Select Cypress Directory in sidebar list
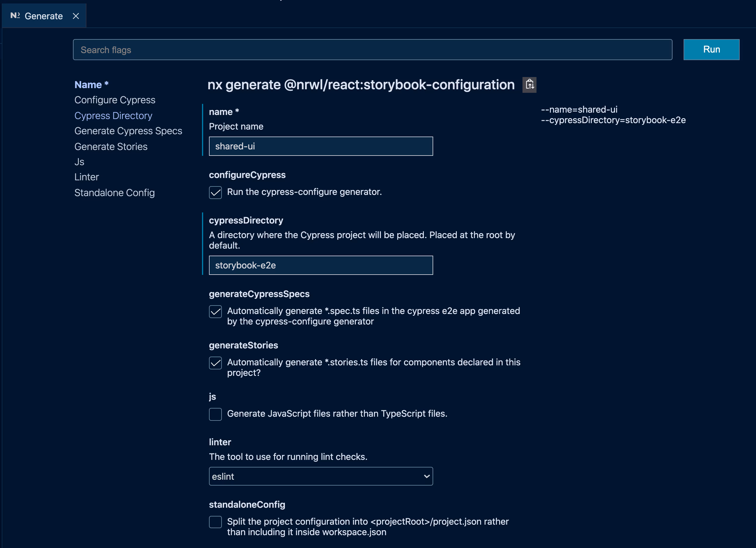Image resolution: width=756 pixels, height=548 pixels. pos(113,116)
